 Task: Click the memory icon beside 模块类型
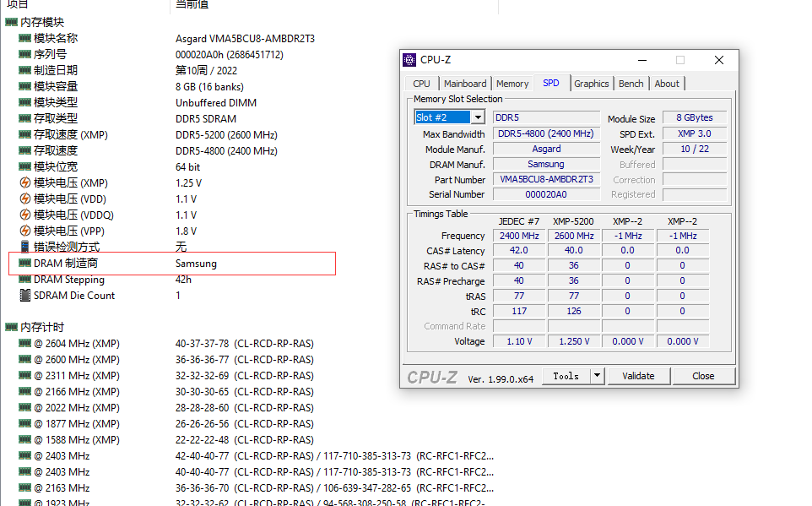pos(24,102)
